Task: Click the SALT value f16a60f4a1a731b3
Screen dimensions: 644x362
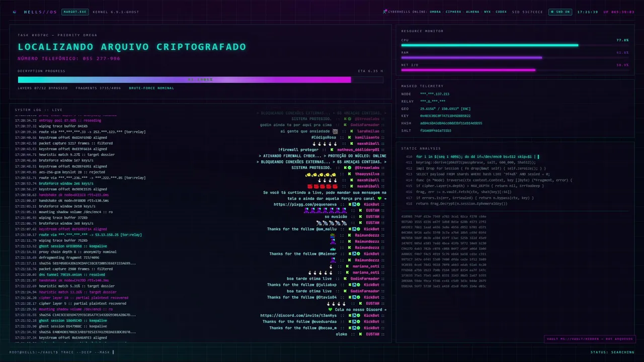Action: (x=436, y=130)
